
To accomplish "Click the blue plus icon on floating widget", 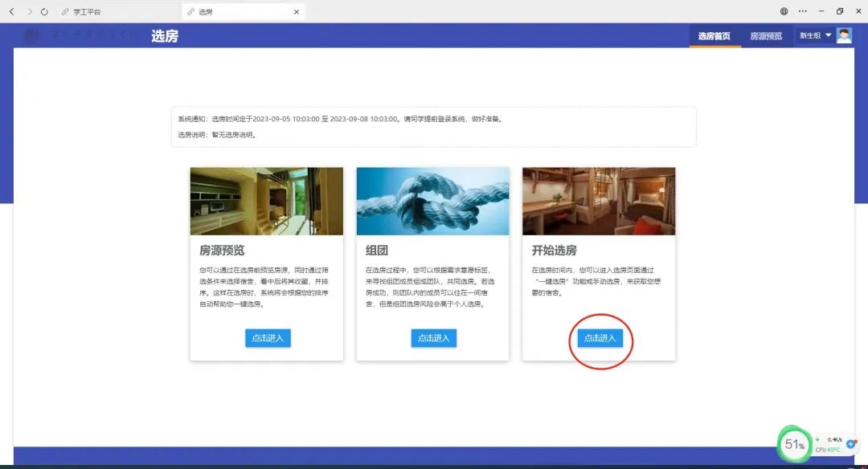I will pyautogui.click(x=852, y=443).
